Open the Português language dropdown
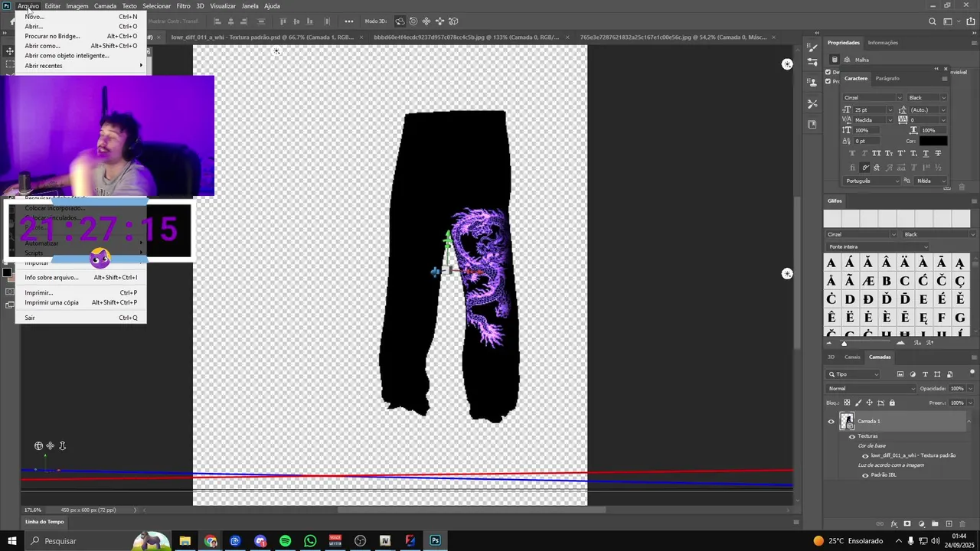Viewport: 980px width, 551px height. point(872,181)
